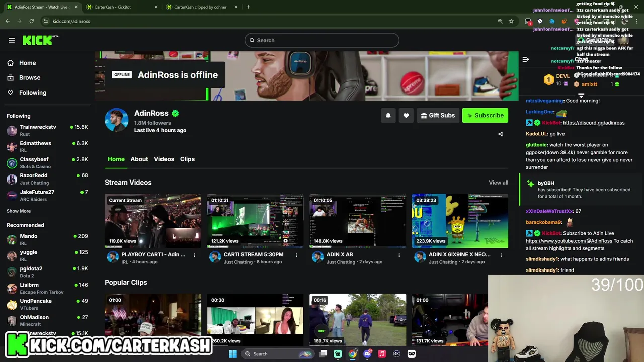
Task: Toggle AdinRoss notification bell
Action: click(x=388, y=115)
